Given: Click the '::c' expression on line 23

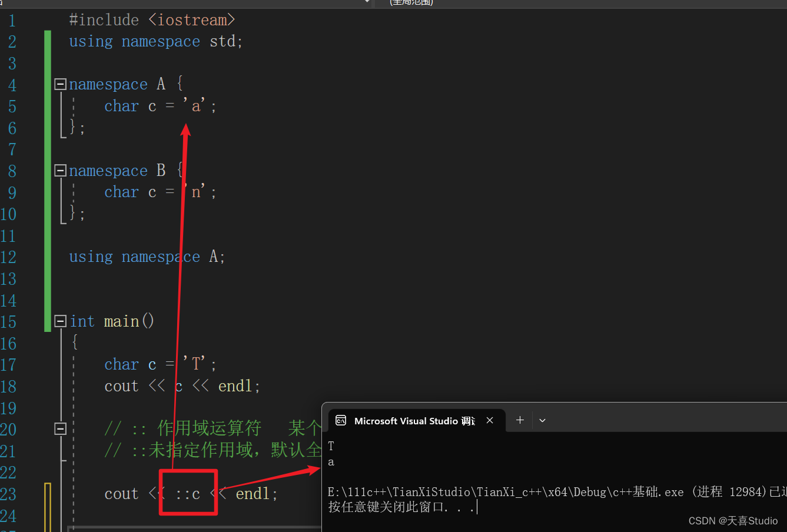Looking at the screenshot, I should (188, 494).
